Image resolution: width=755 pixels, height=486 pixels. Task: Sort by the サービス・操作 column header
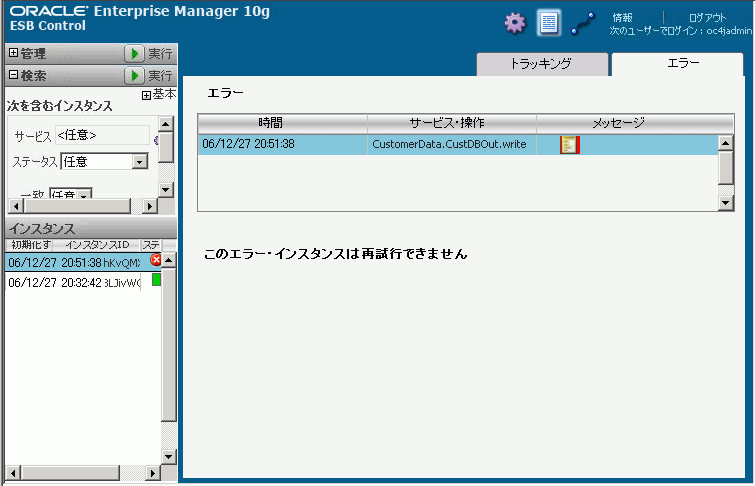452,123
